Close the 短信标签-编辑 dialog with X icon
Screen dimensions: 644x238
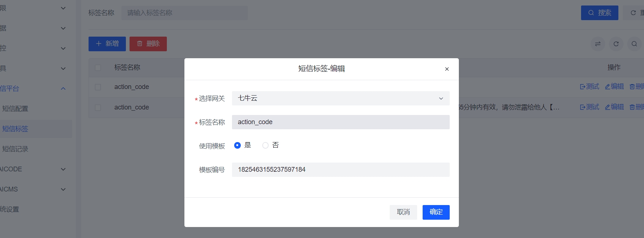pyautogui.click(x=447, y=69)
